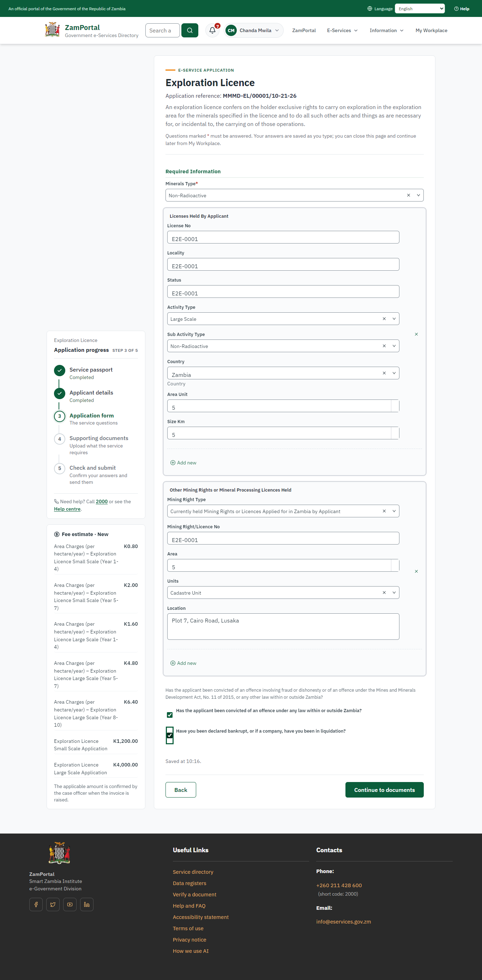Select the ZamPortal nav item

[x=303, y=30]
